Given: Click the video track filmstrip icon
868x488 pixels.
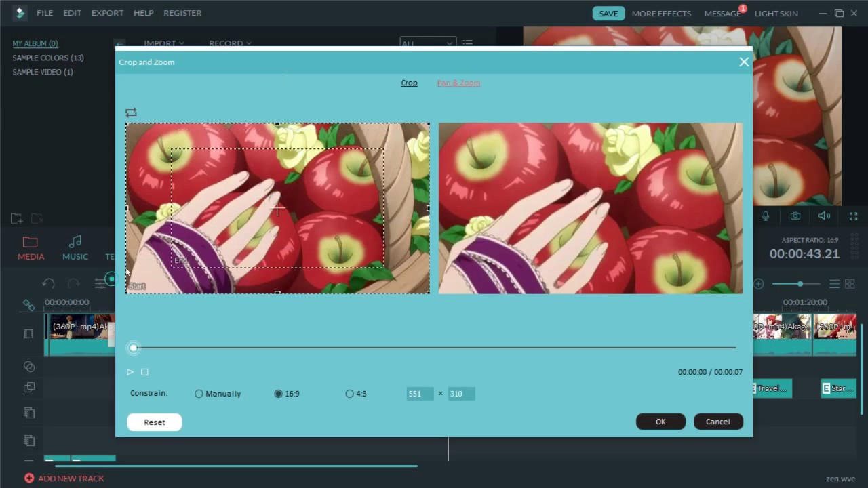Looking at the screenshot, I should coord(28,333).
